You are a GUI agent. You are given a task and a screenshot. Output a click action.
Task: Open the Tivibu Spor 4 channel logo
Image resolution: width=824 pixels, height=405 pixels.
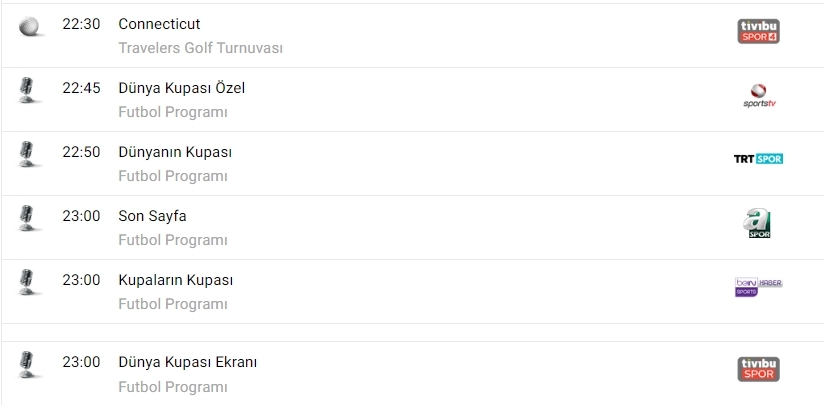(x=758, y=32)
